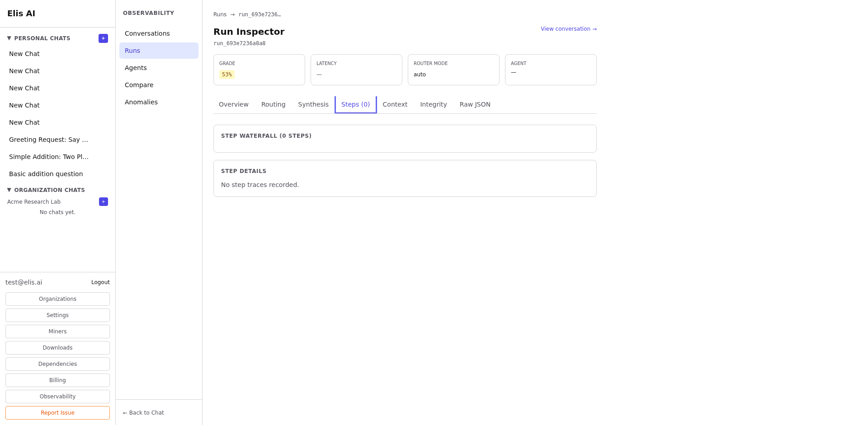Collapse the Personal Chats section
Screen dimensions: 868x425
pos(9,38)
